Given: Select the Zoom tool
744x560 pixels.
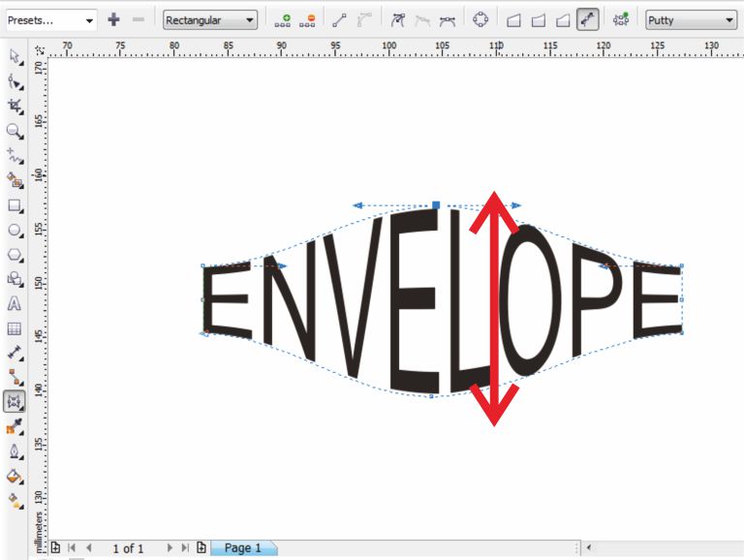Looking at the screenshot, I should (15, 131).
